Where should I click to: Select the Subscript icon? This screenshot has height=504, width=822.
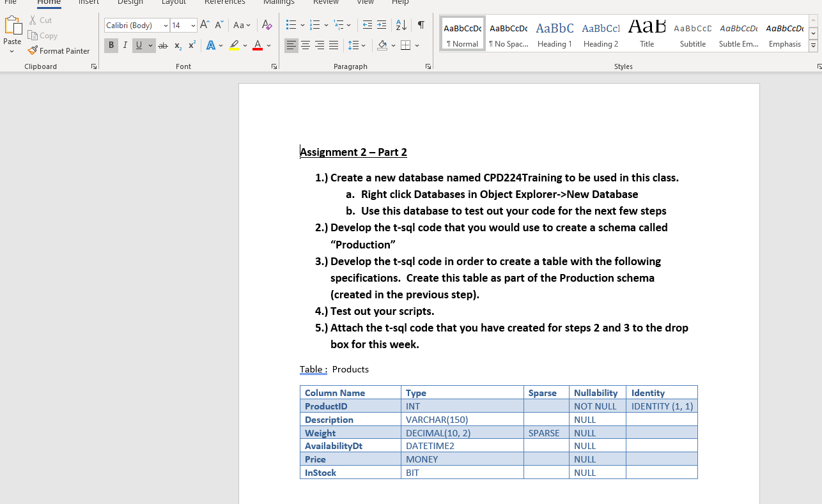click(177, 45)
